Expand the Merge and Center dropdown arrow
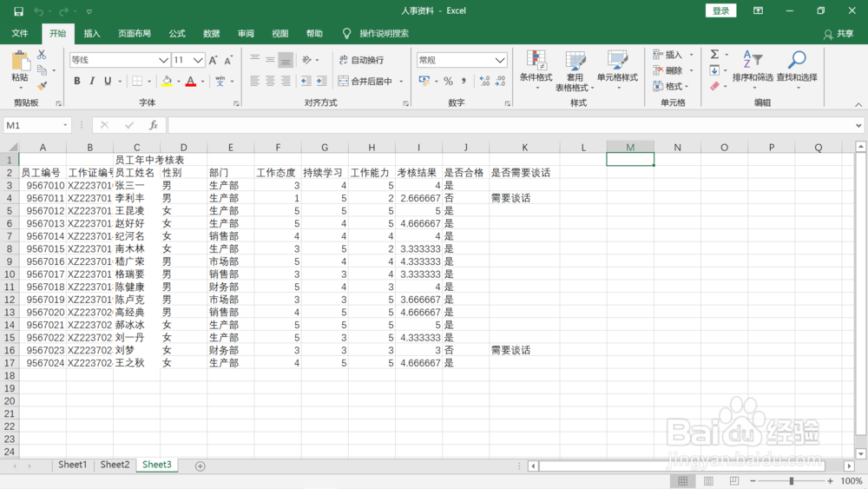 (x=401, y=82)
